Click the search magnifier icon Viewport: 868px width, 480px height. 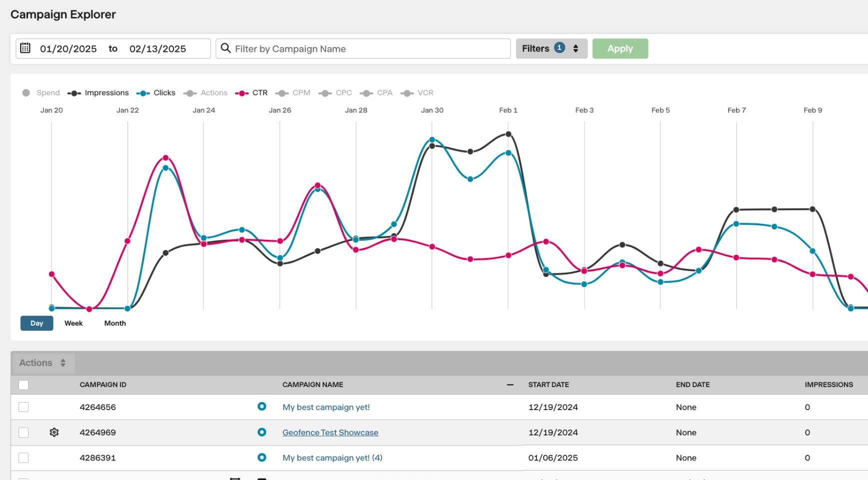(x=226, y=48)
